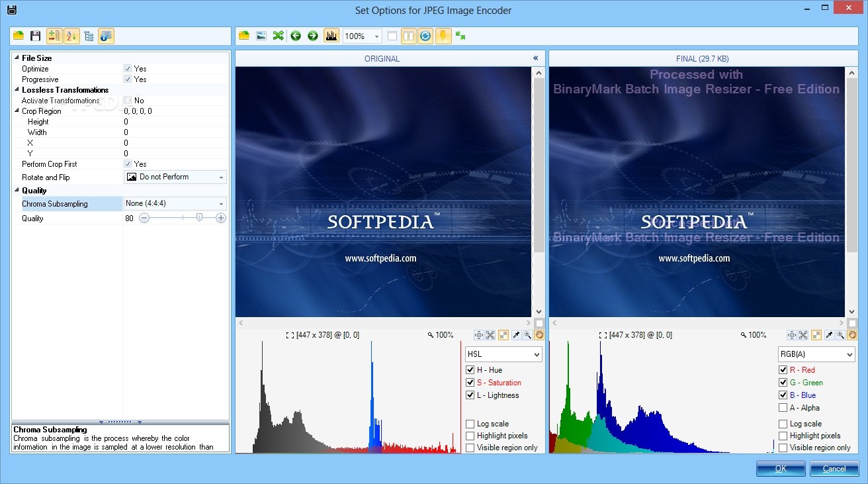The image size is (868, 484).
Task: Select eyedropper tool under ORIGINAL preview
Action: (516, 335)
